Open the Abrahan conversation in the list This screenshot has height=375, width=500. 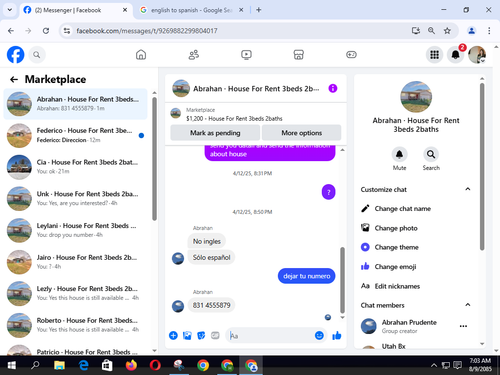[75, 104]
